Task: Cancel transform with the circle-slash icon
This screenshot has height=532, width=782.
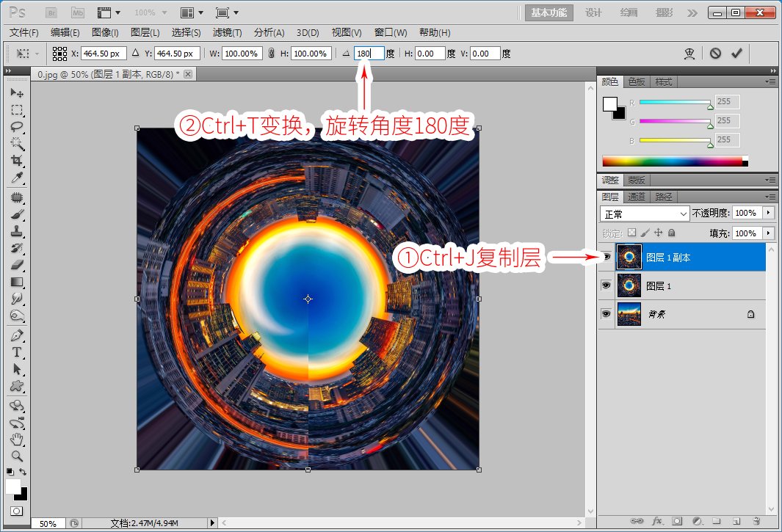Action: coord(715,54)
